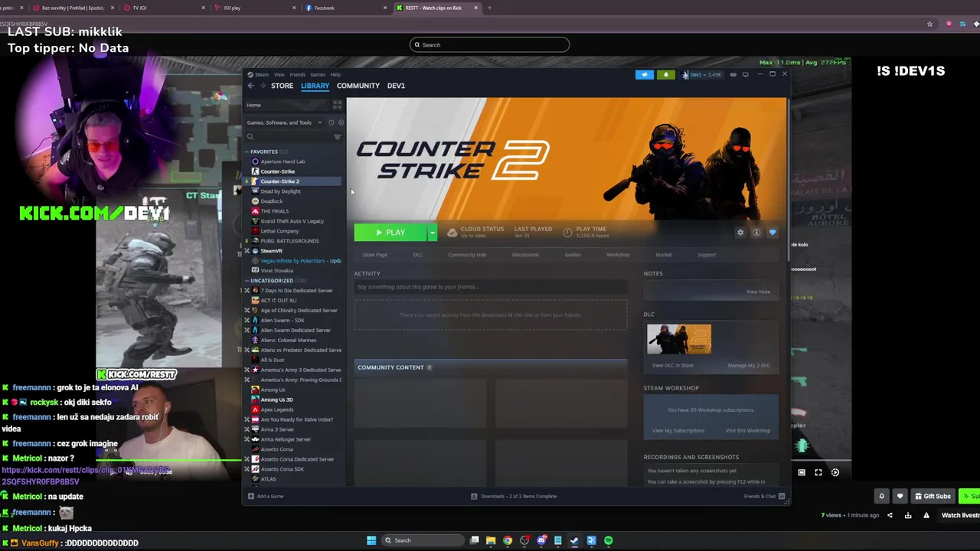Click Manage My 2 DLC
This screenshot has height=551, width=980.
(x=749, y=366)
